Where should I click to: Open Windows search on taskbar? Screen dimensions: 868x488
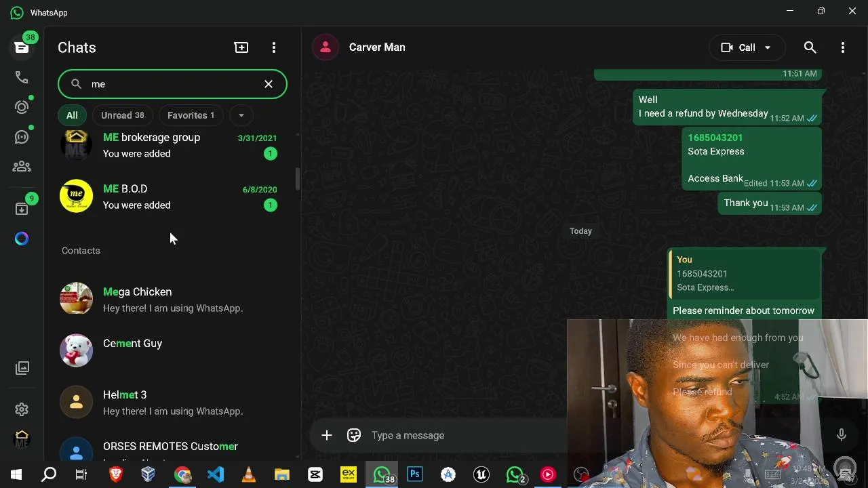pyautogui.click(x=49, y=474)
